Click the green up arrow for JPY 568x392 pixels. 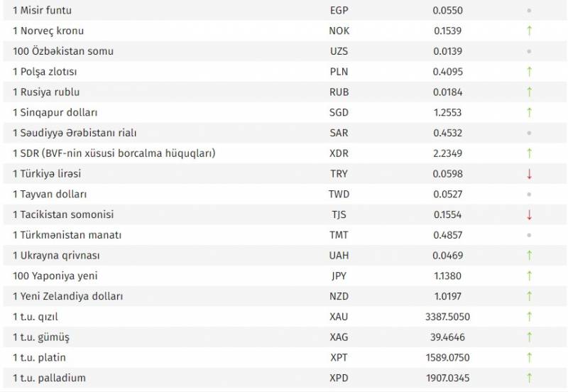(x=529, y=276)
